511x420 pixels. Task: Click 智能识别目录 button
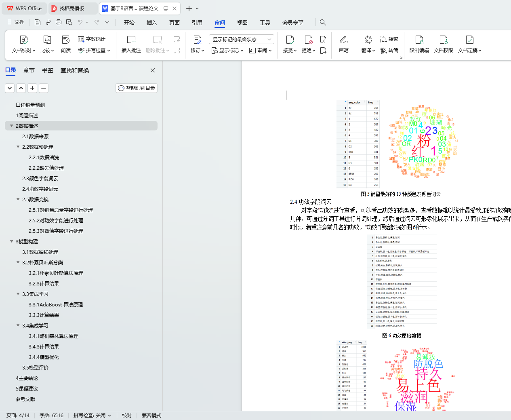pos(137,88)
